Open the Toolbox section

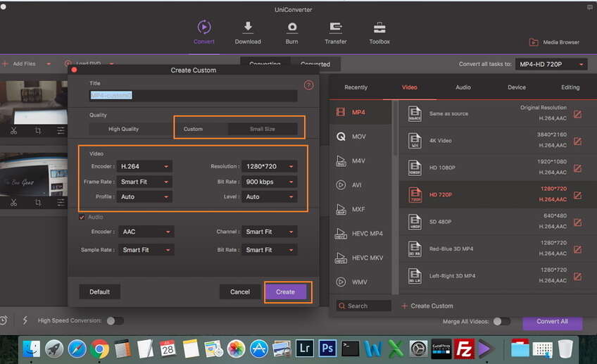[379, 32]
